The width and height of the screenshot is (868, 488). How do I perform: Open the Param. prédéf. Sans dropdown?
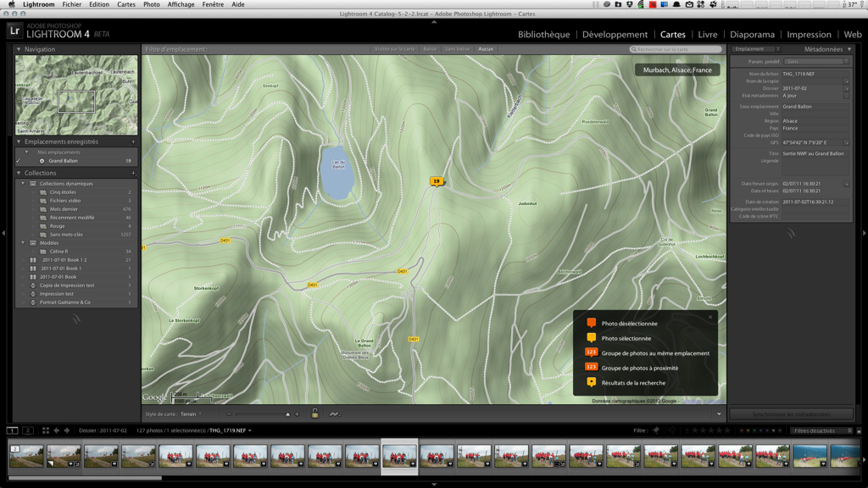point(817,61)
